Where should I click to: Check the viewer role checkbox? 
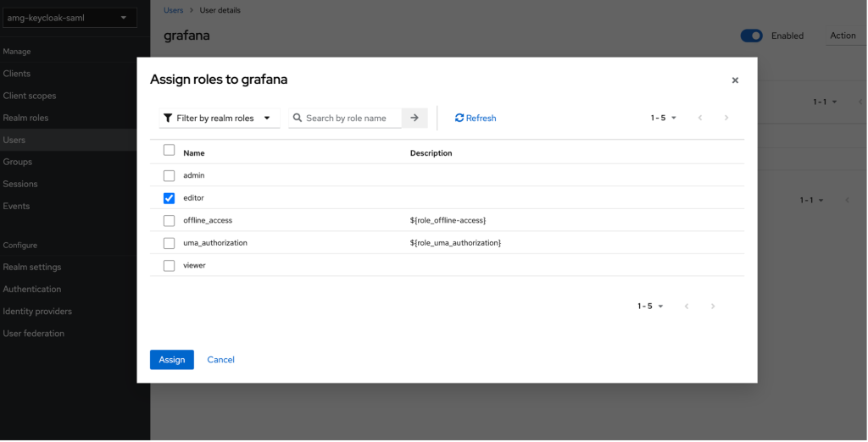click(169, 265)
